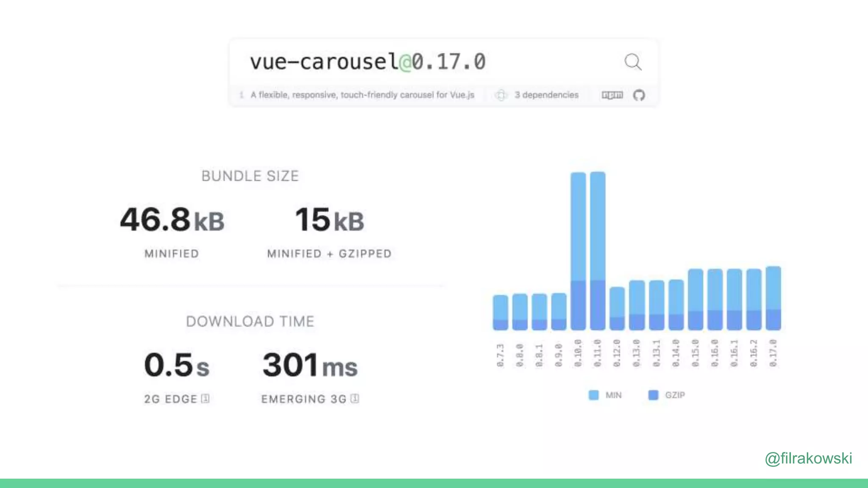Image resolution: width=868 pixels, height=488 pixels.
Task: Open the npm package link icon
Action: 612,95
